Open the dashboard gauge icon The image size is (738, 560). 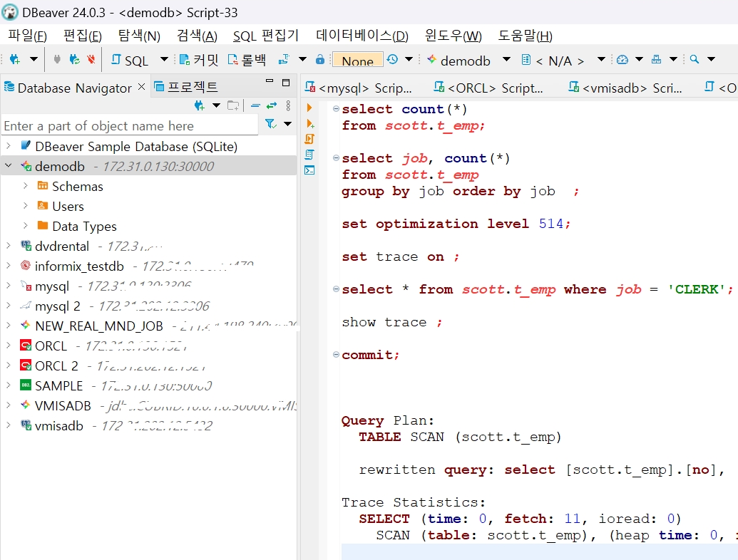(x=622, y=59)
